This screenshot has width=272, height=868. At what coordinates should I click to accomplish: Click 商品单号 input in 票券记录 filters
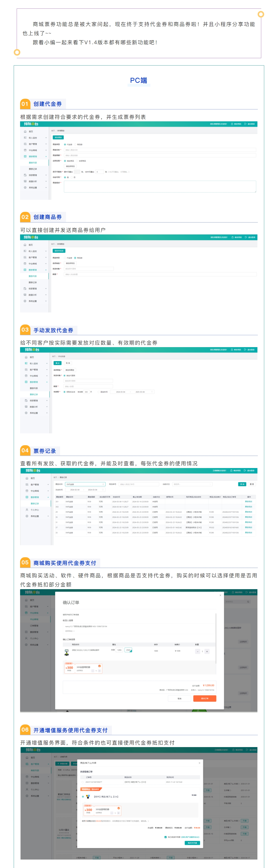[139, 484]
